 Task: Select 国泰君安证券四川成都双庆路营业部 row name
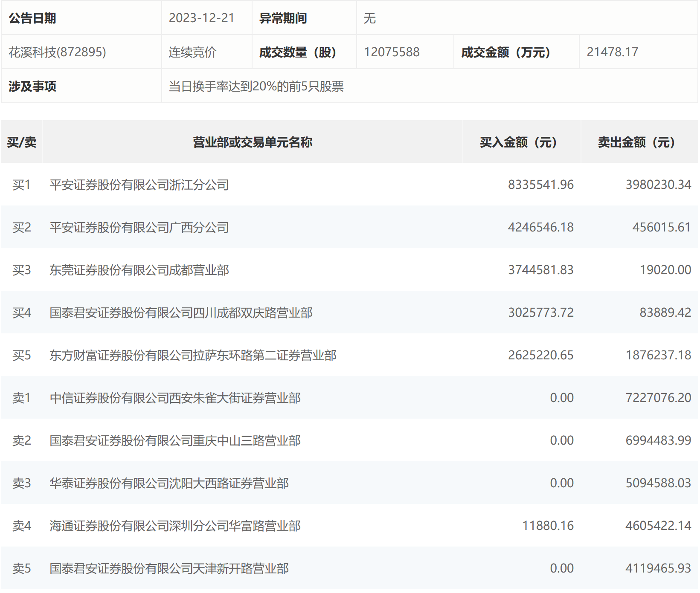(x=181, y=312)
